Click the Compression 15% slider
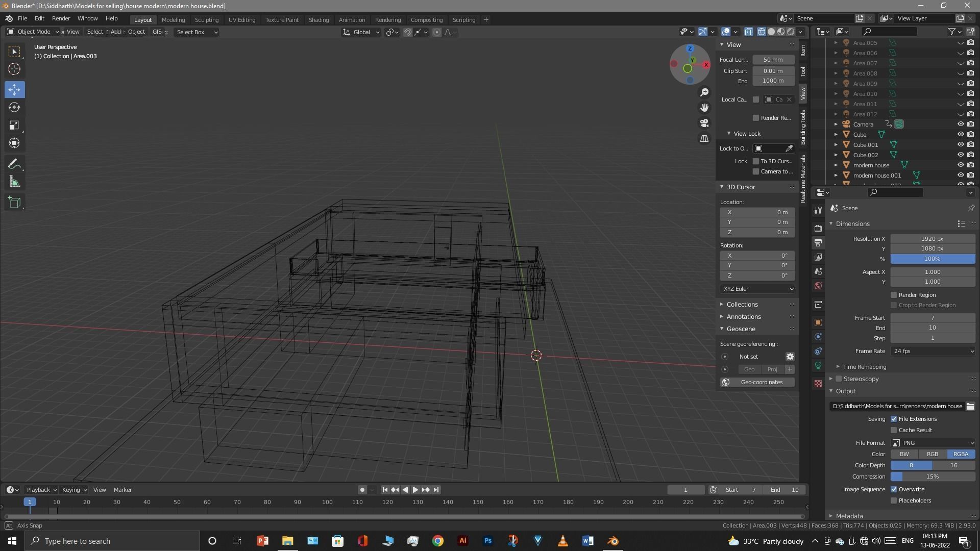The width and height of the screenshot is (980, 551). (933, 477)
